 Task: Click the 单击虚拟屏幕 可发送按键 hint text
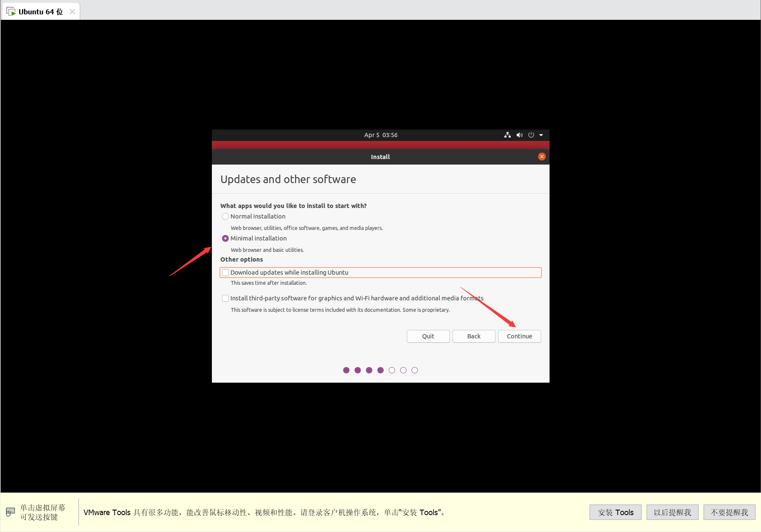point(43,512)
